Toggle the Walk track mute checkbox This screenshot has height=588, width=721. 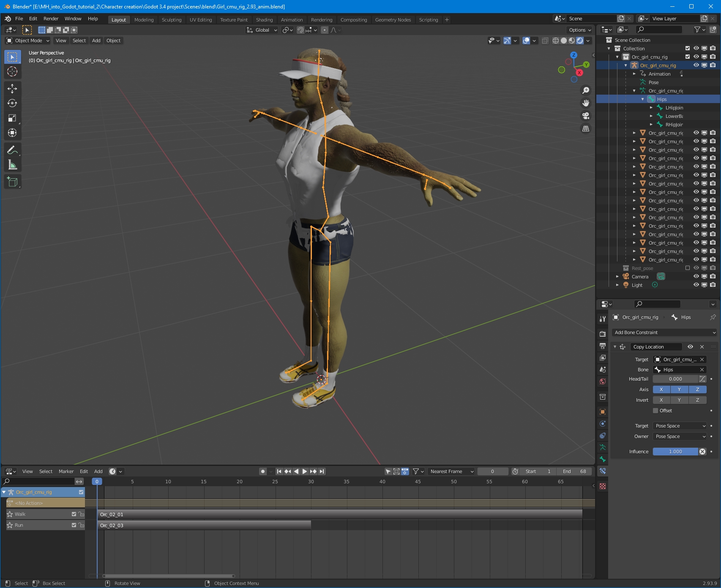point(74,514)
